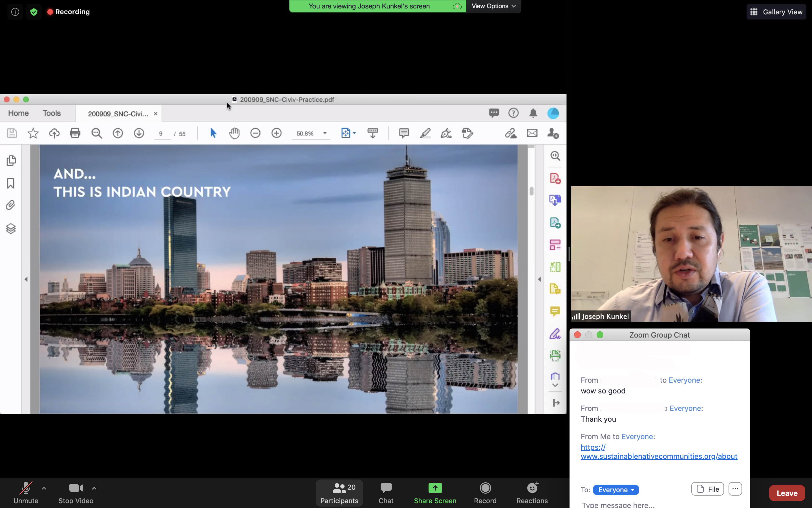Click the red Leave meeting button

coord(787,493)
